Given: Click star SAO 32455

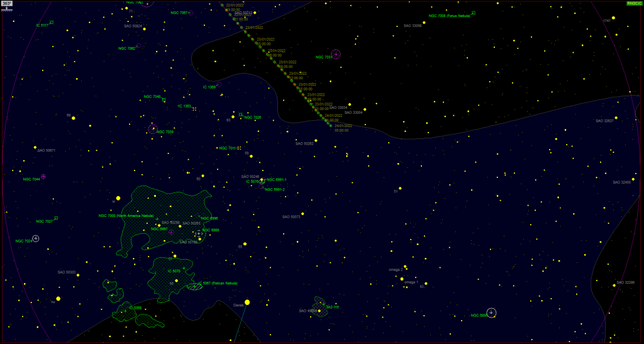Looking at the screenshot, I should click(x=633, y=179).
